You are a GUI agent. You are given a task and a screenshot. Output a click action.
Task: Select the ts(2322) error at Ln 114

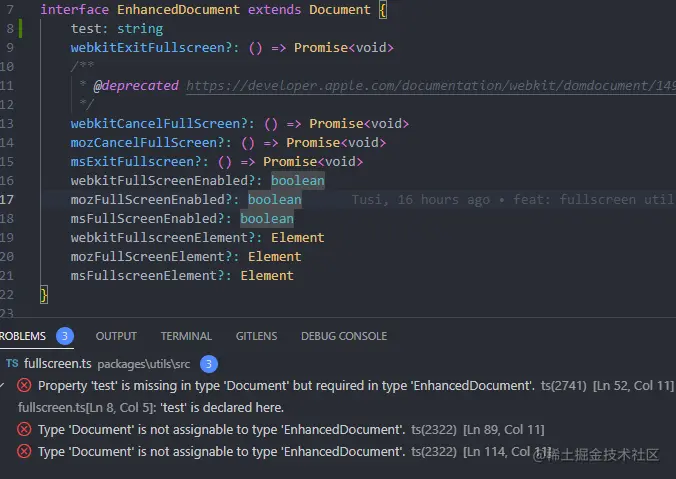tap(294, 452)
